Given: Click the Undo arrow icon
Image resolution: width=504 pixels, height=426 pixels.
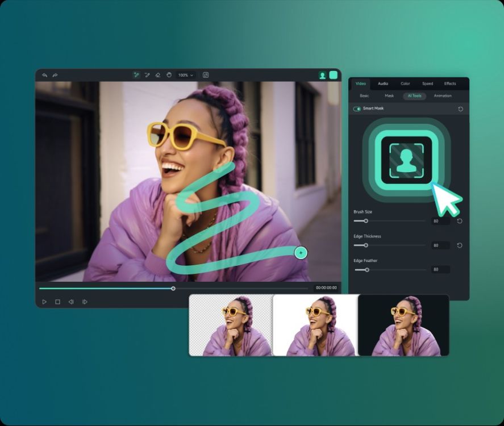Looking at the screenshot, I should coord(45,74).
